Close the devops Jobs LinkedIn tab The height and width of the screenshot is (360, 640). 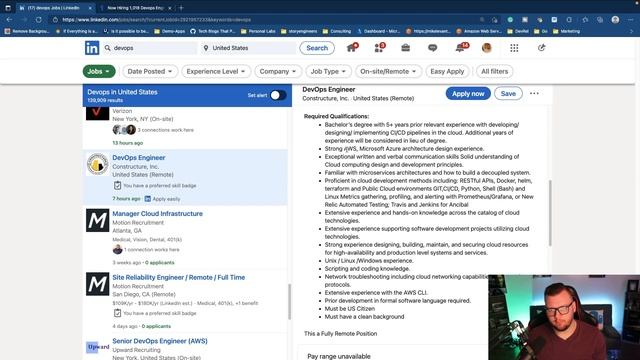(90, 8)
